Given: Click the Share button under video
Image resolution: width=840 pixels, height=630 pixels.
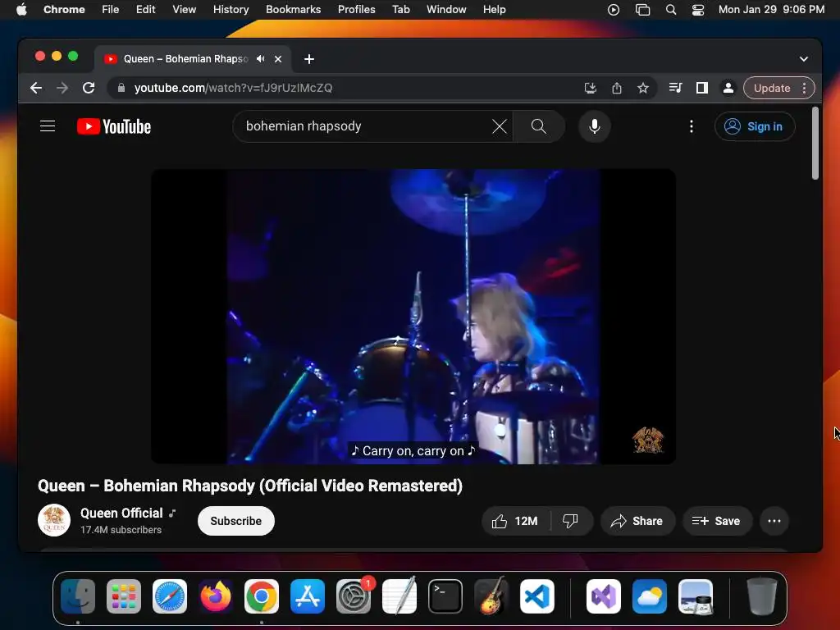Looking at the screenshot, I should pyautogui.click(x=637, y=521).
